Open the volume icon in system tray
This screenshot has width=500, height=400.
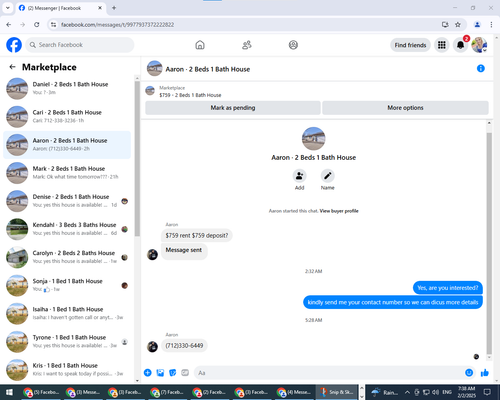436,392
